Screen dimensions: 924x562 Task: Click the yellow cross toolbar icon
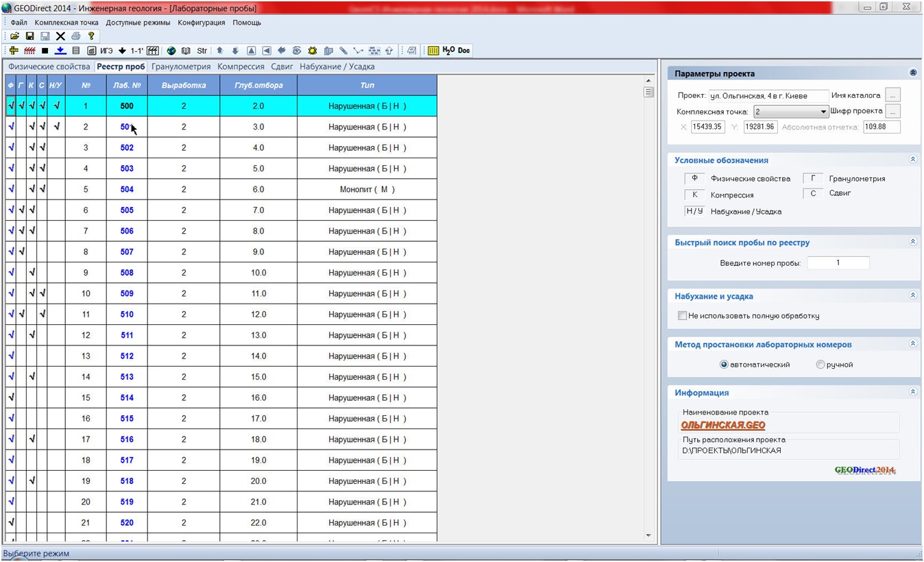click(14, 51)
